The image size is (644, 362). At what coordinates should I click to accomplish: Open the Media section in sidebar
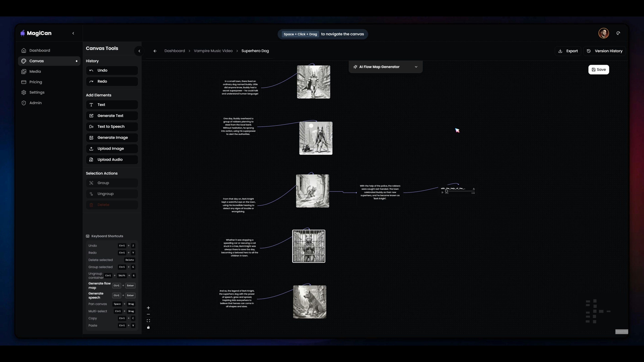click(x=35, y=71)
